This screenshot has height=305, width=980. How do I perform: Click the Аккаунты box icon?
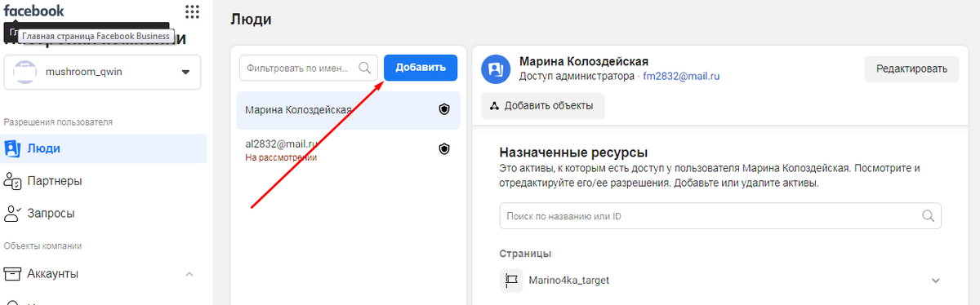pyautogui.click(x=11, y=274)
